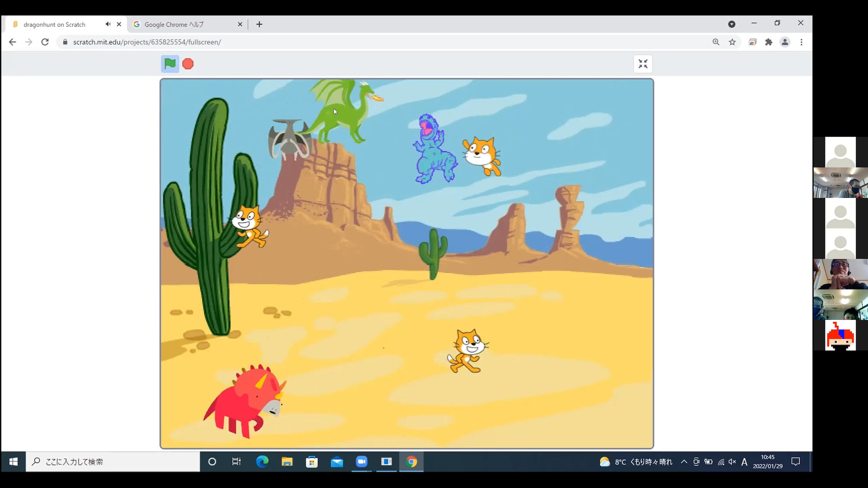View site info via the lock icon
Screen dimensions: 868x488
pos(65,42)
